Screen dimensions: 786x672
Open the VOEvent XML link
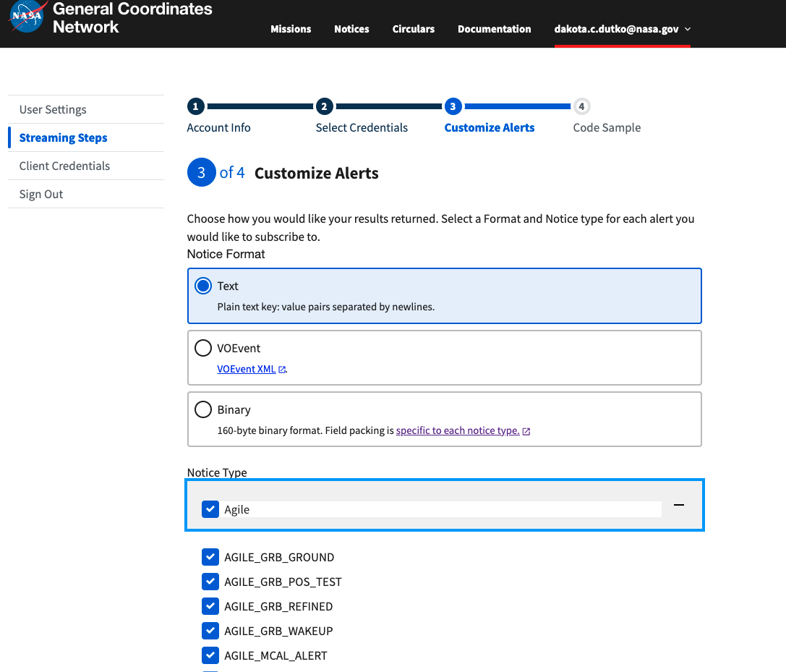tap(246, 369)
